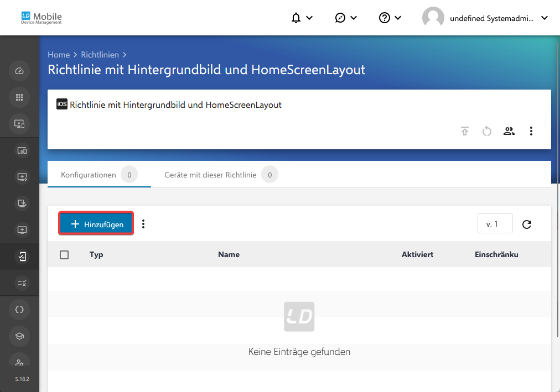
Task: Refresh the configurations table
Action: (527, 224)
